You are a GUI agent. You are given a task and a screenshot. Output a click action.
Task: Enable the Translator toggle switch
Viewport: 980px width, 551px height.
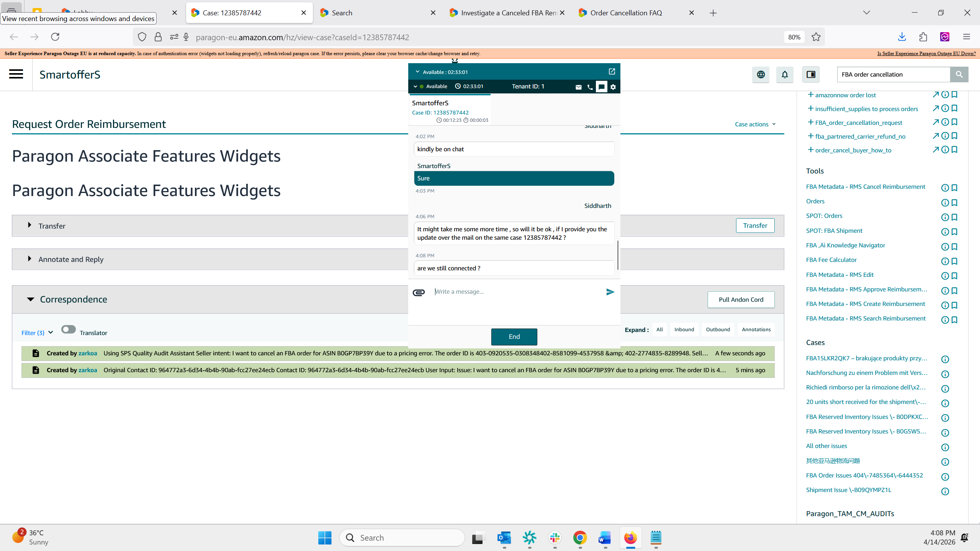tap(69, 330)
